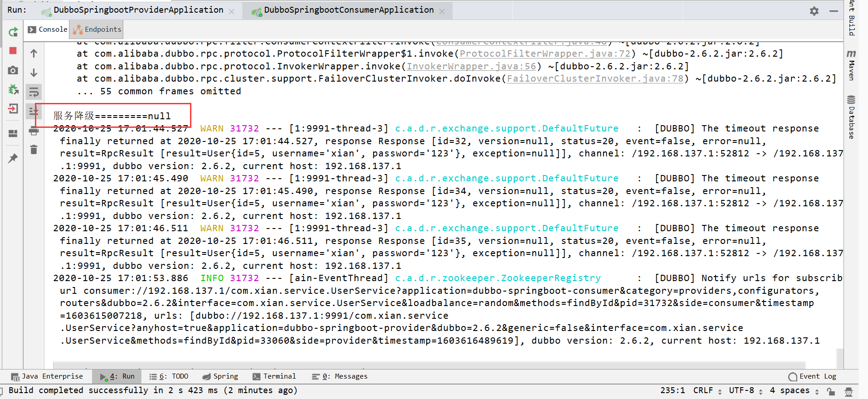Image resolution: width=868 pixels, height=399 pixels.
Task: Open the Maven tool window
Action: pos(851,65)
